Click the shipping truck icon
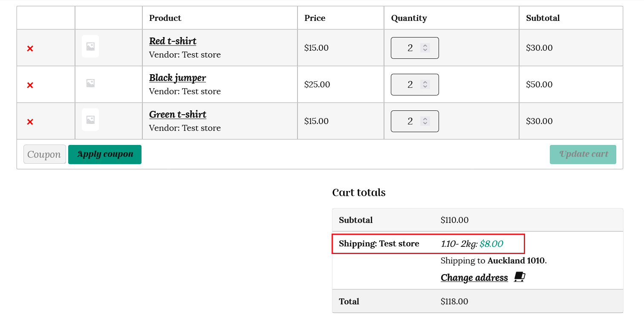644x318 pixels. (x=519, y=278)
